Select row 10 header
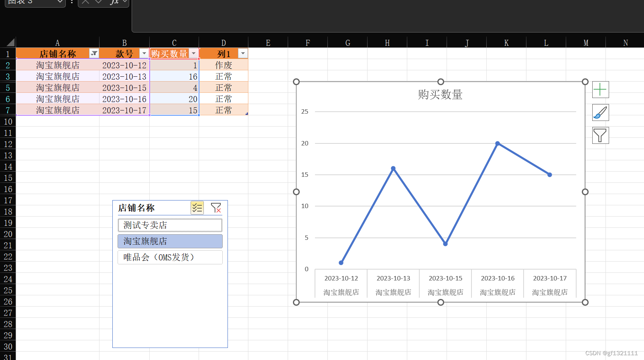The height and width of the screenshot is (360, 644). [x=8, y=121]
